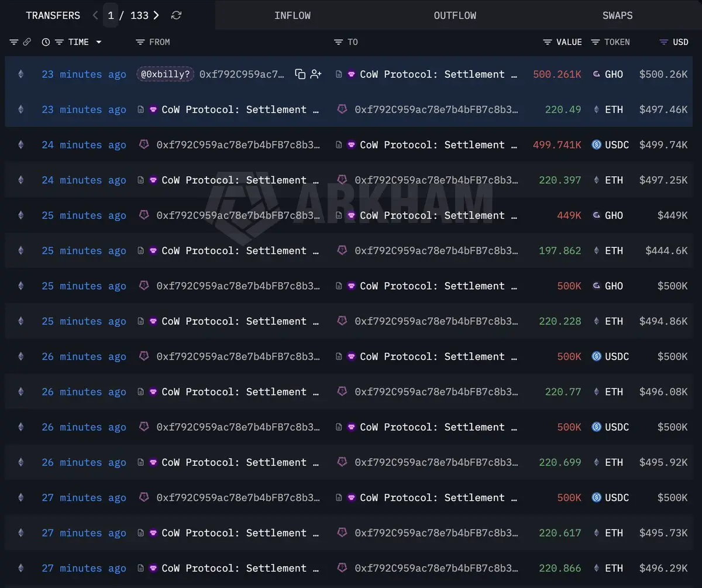Open the FROM column filter

pos(140,42)
